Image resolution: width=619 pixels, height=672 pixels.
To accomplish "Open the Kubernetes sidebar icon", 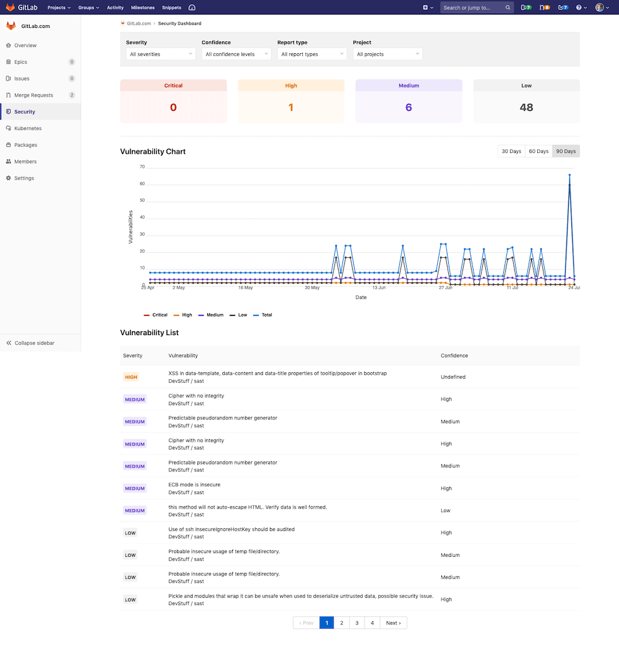I will pos(9,128).
